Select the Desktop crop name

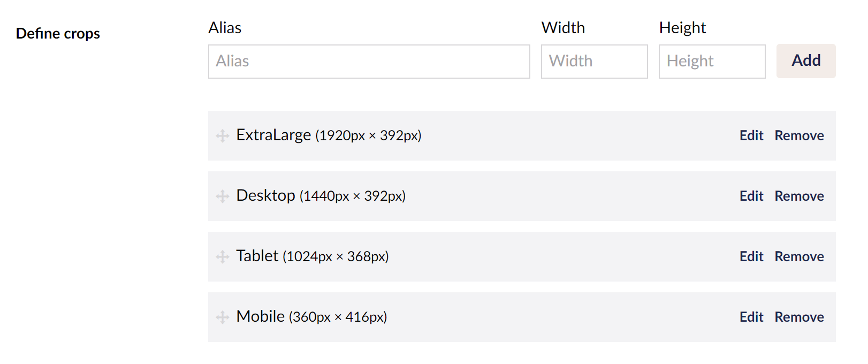[x=265, y=196]
